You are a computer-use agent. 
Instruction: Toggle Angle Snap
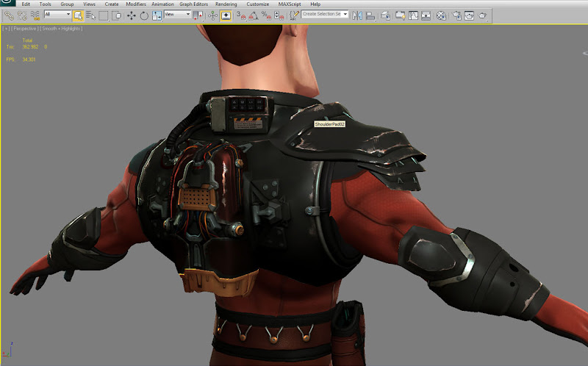254,15
